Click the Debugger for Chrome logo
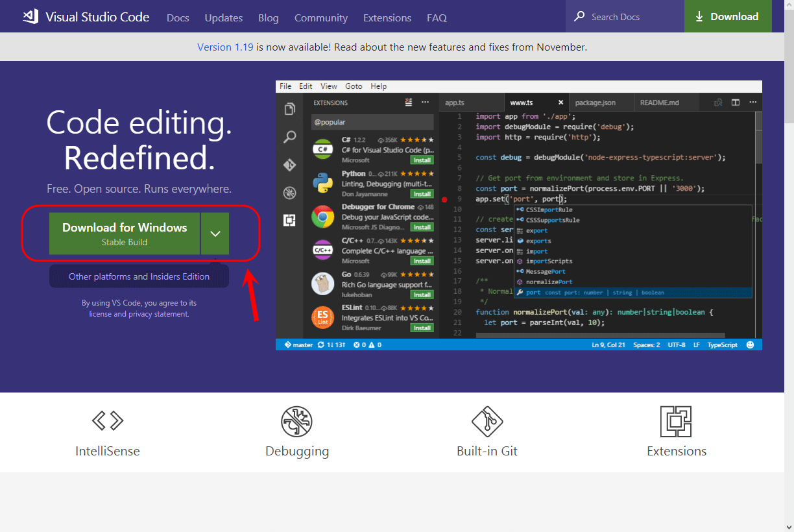794x532 pixels. [x=323, y=217]
